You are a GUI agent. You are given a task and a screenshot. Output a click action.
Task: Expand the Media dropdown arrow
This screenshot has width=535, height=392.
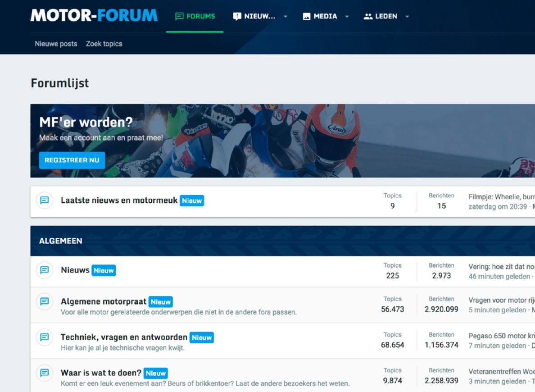point(347,17)
